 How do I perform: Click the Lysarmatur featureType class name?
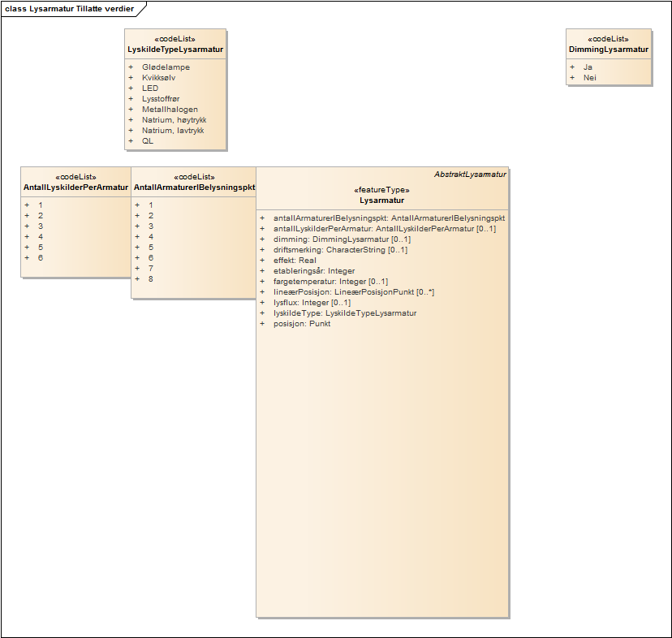click(381, 200)
